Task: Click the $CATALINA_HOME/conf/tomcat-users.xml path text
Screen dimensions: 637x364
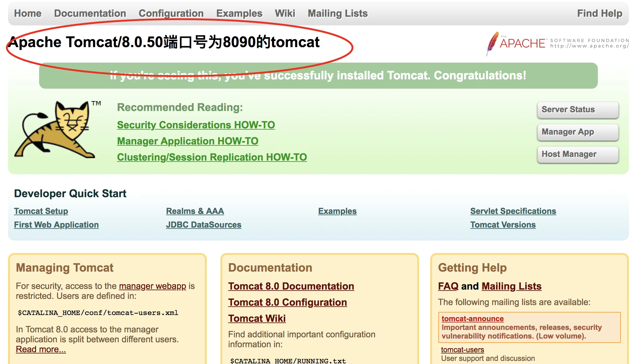Action: point(98,313)
